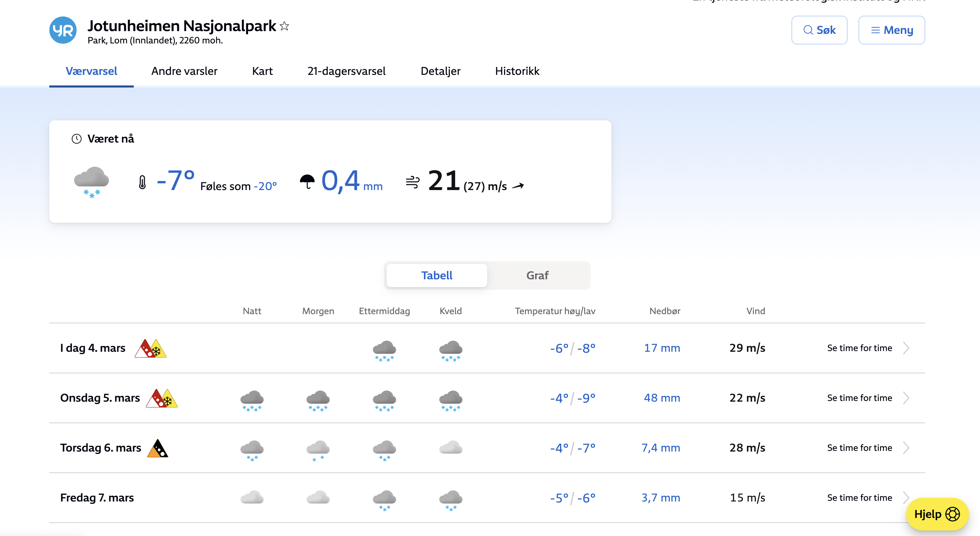The height and width of the screenshot is (536, 980).
Task: Open the Meny button
Action: pos(891,30)
